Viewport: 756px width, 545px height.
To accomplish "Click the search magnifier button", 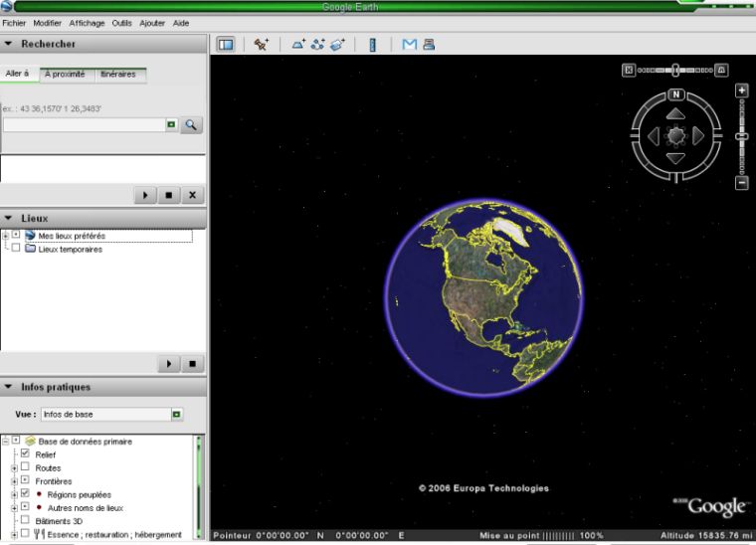I will coord(191,125).
